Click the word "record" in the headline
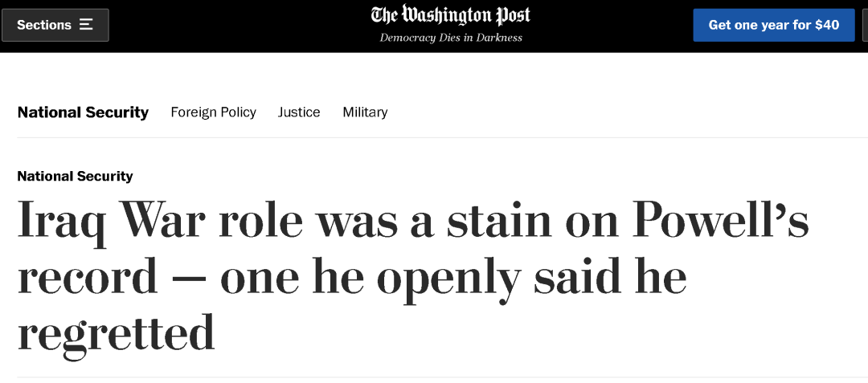 click(88, 278)
